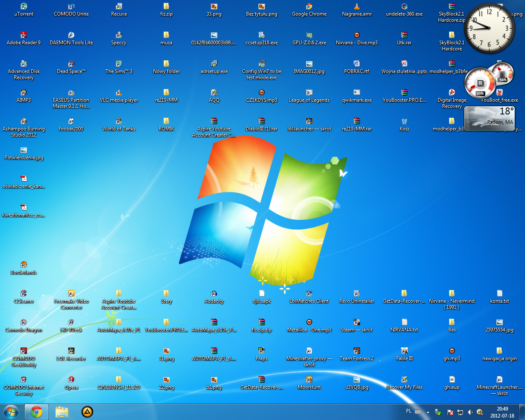
Task: Launch Recuva from the desktop
Action: point(119,7)
